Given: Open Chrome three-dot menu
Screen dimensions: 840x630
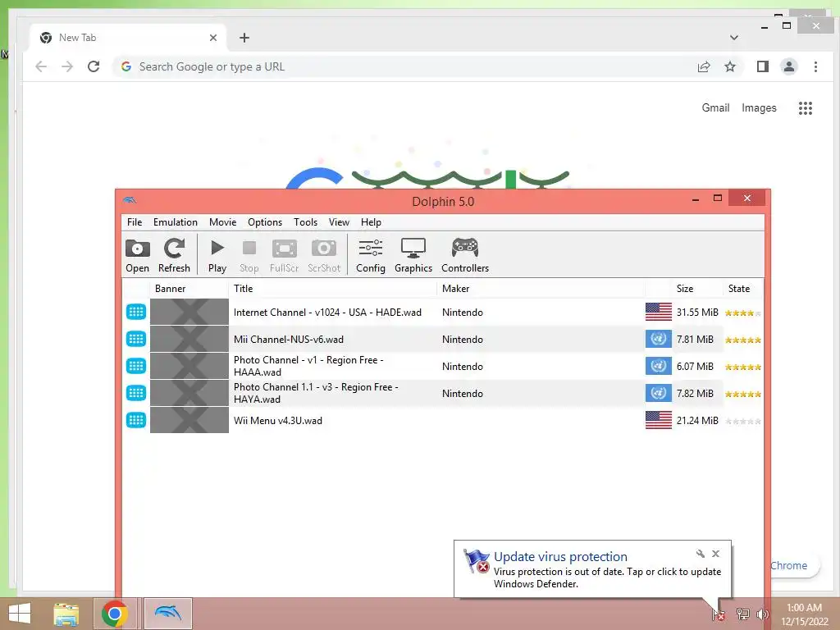Looking at the screenshot, I should pyautogui.click(x=815, y=66).
